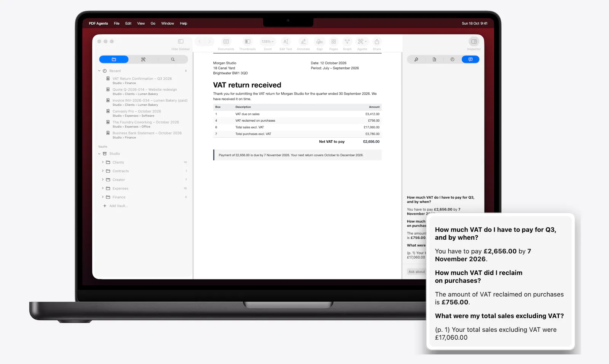The image size is (609, 364).
Task: Select the inspector chat tab
Action: click(x=470, y=59)
